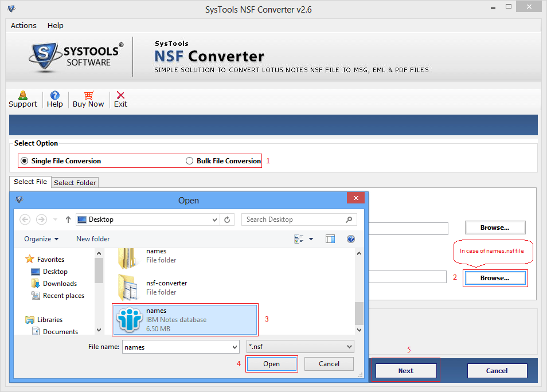Open help in the Open dialog
This screenshot has width=547, height=392.
(350, 239)
